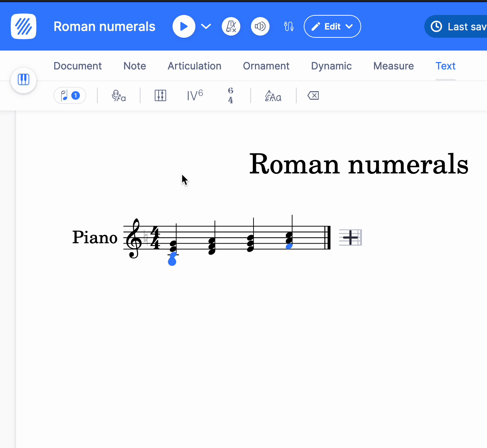The height and width of the screenshot is (448, 487).
Task: Insert a Roman numeral IV6 annotation
Action: 195,95
